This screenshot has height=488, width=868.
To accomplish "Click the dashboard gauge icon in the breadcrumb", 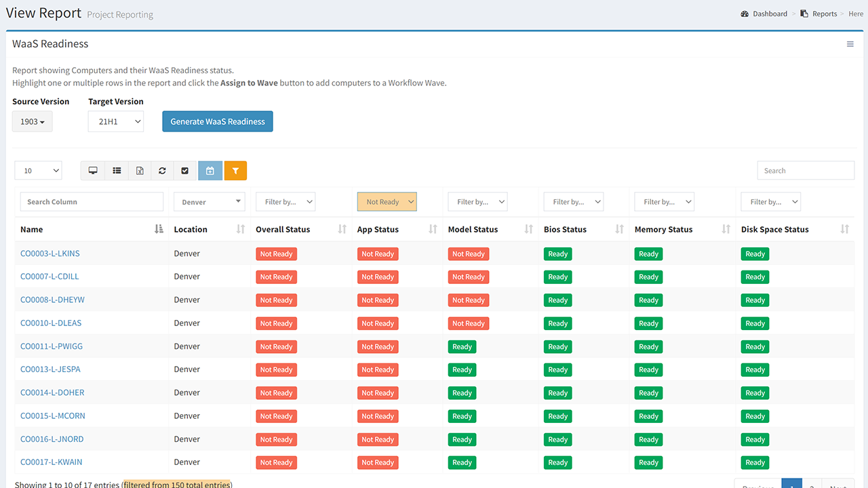I will (745, 13).
